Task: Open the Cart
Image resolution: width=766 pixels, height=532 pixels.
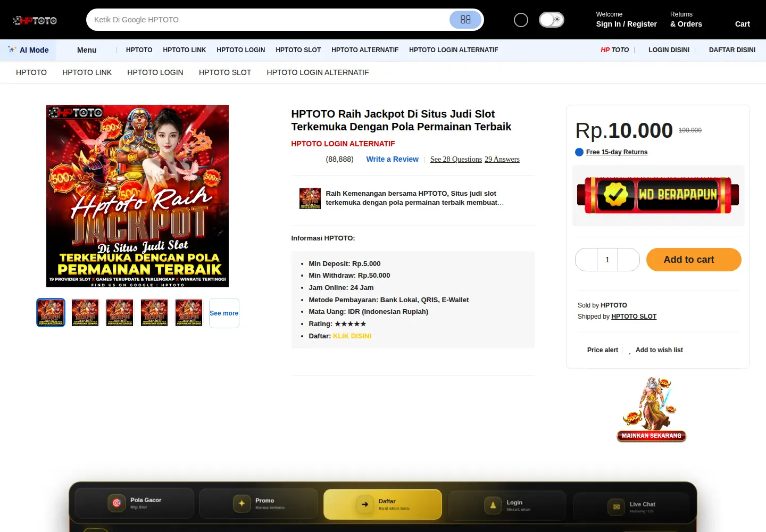Action: coord(743,24)
